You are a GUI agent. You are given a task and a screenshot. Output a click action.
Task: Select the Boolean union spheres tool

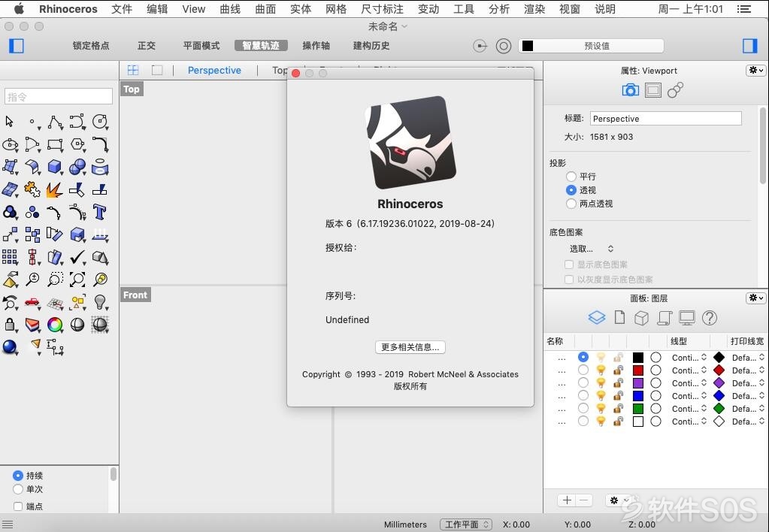click(x=77, y=168)
